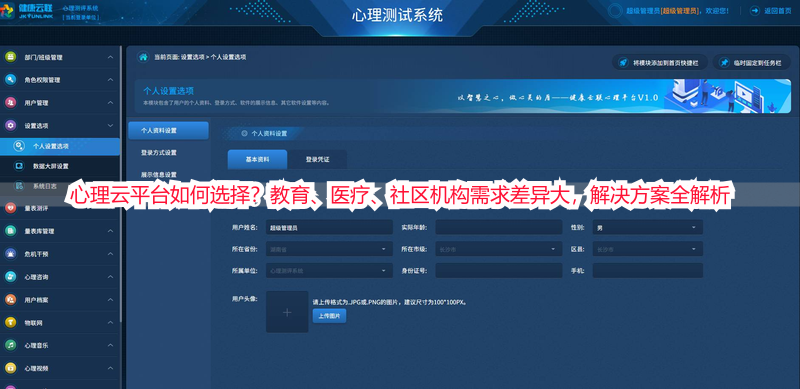
Task: Click the 手机 input field
Action: click(647, 271)
